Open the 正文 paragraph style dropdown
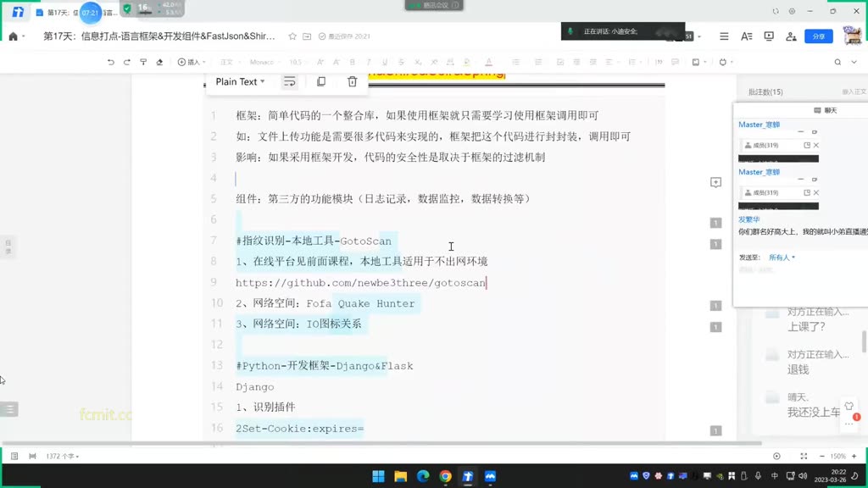Screen dimensions: 868x488 [x=229, y=62]
